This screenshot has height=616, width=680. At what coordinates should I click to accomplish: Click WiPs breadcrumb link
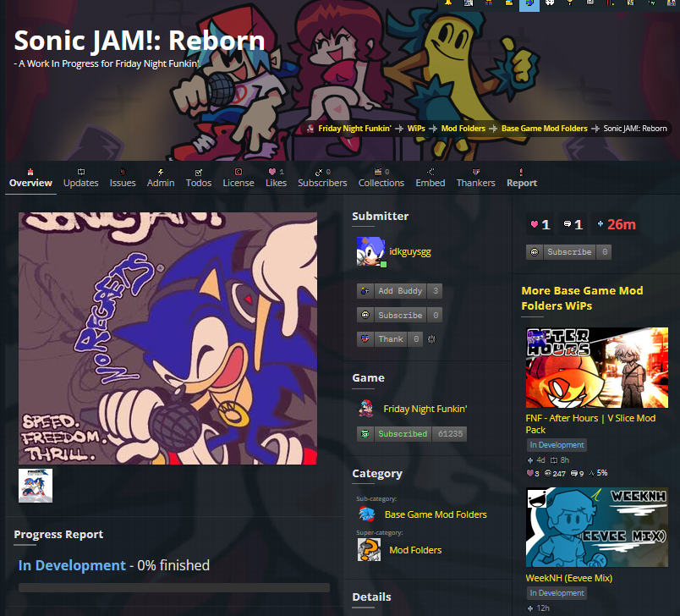(x=416, y=129)
